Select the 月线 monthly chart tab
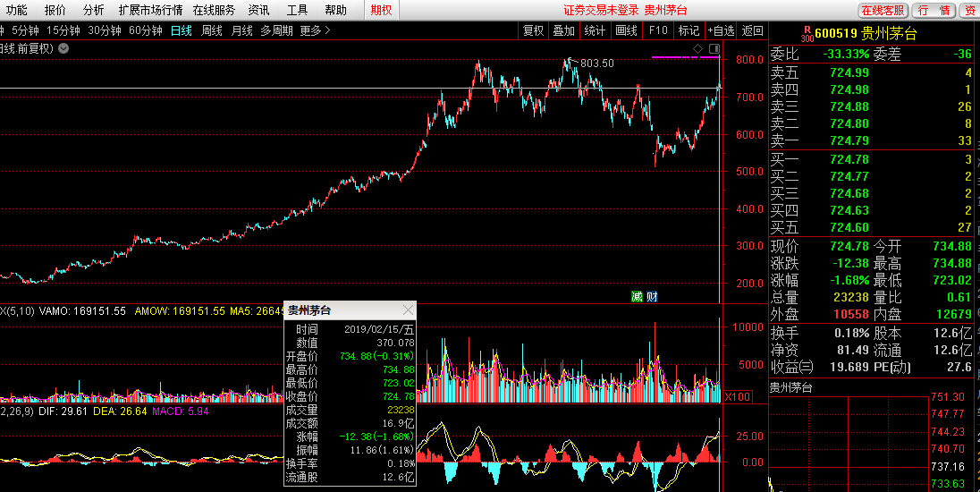This screenshot has width=980, height=492. 242,30
